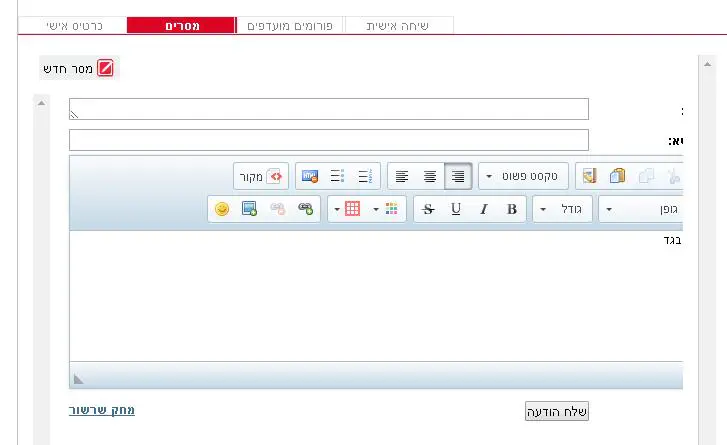Switch to the פורומים מועדפים tab
727x445 pixels.
[x=291, y=25]
